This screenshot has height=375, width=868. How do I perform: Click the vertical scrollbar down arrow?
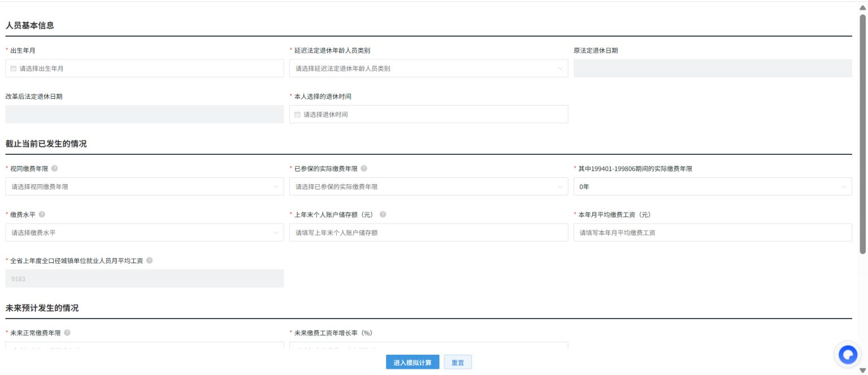pyautogui.click(x=862, y=370)
